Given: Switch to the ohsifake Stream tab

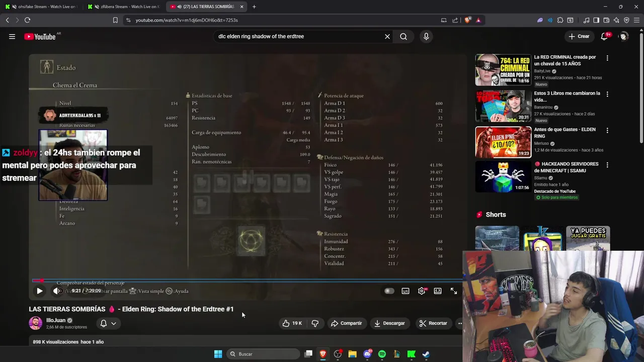Looking at the screenshot, I should [40, 7].
